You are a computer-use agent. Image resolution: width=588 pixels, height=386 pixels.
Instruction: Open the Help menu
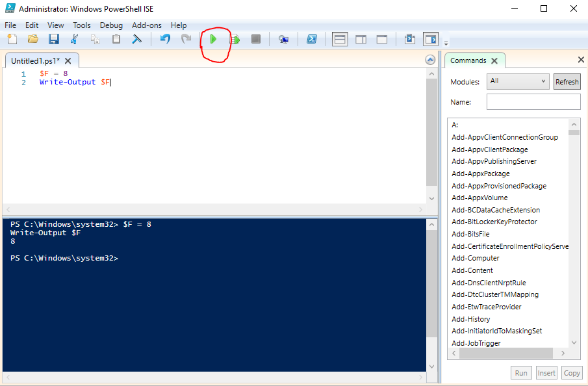click(x=179, y=25)
